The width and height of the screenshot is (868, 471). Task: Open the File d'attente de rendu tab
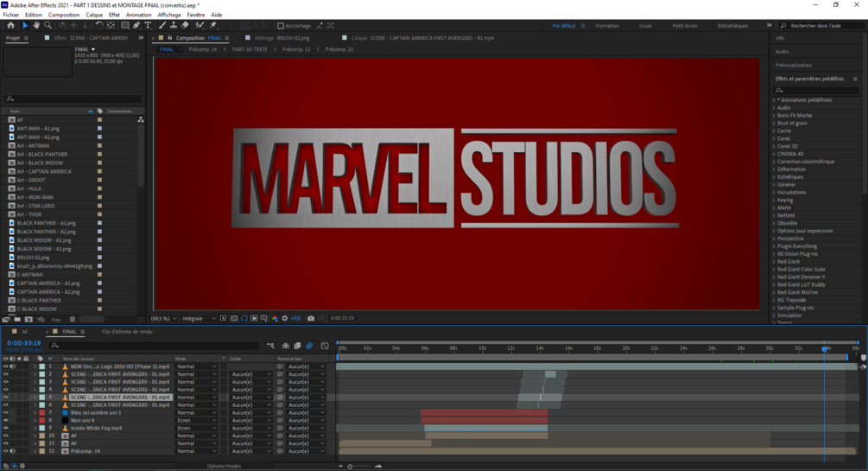127,332
